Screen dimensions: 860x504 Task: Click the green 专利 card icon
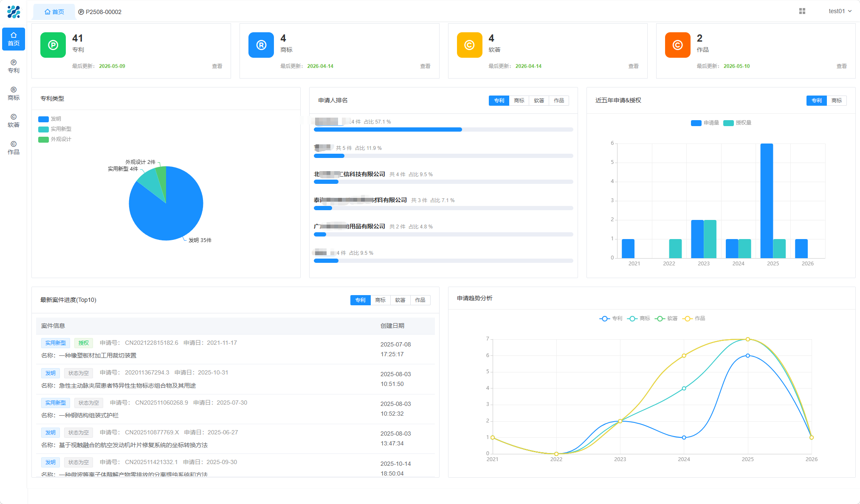pos(53,45)
